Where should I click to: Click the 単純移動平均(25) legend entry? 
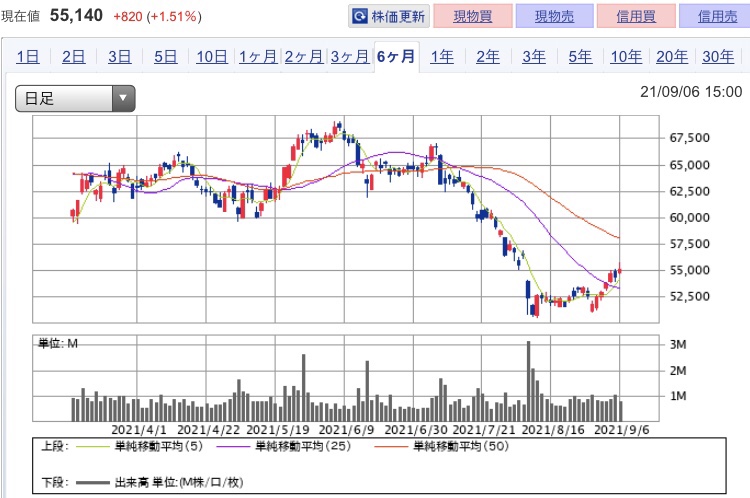click(x=303, y=446)
